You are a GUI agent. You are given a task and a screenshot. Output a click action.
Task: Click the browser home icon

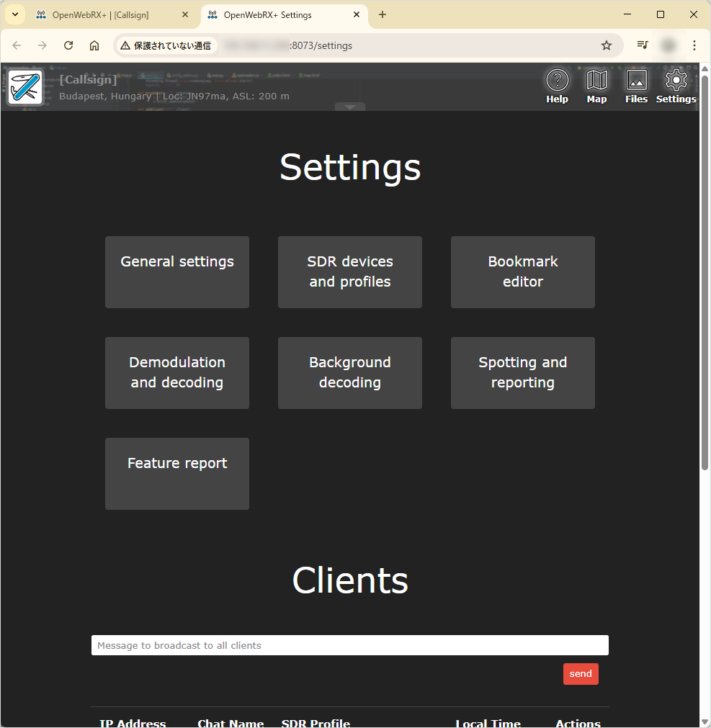[94, 45]
